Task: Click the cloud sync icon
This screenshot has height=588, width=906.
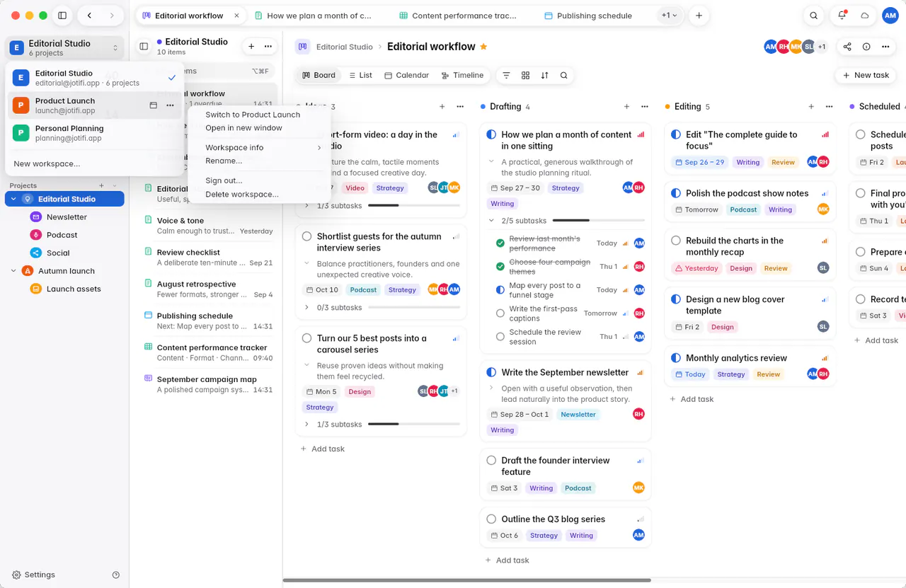Action: [x=864, y=16]
